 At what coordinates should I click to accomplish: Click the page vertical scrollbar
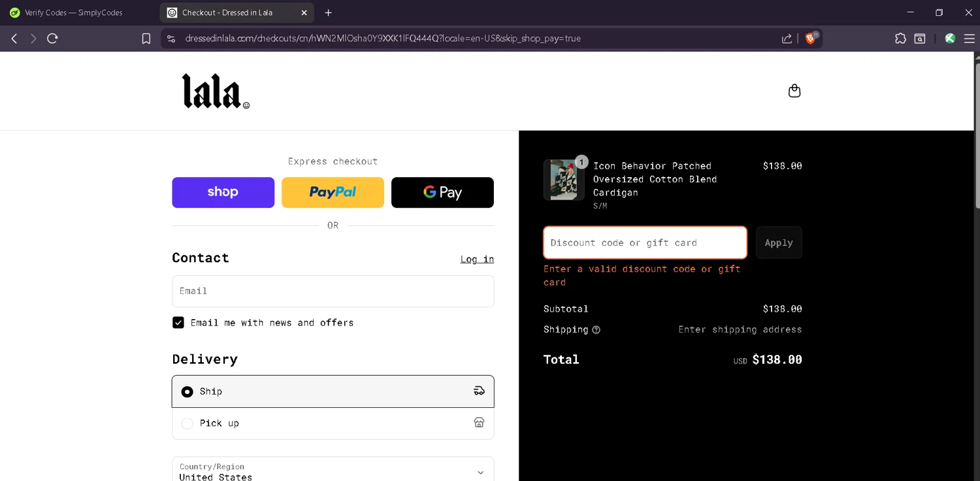pos(977,136)
